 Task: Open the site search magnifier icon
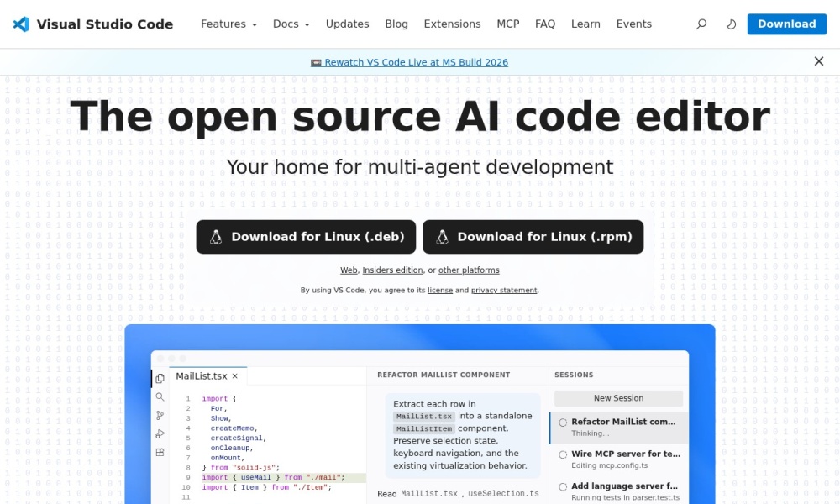coord(701,24)
